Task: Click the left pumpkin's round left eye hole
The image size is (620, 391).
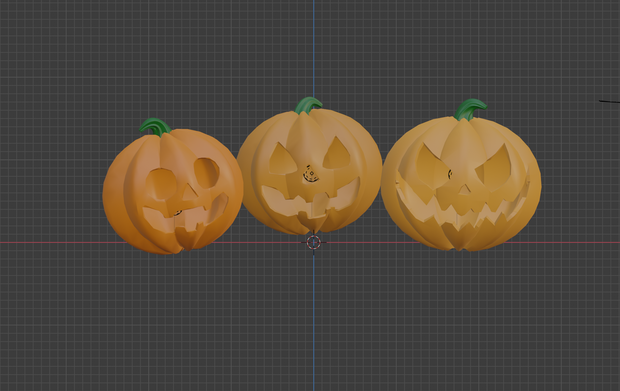Action: [x=160, y=185]
